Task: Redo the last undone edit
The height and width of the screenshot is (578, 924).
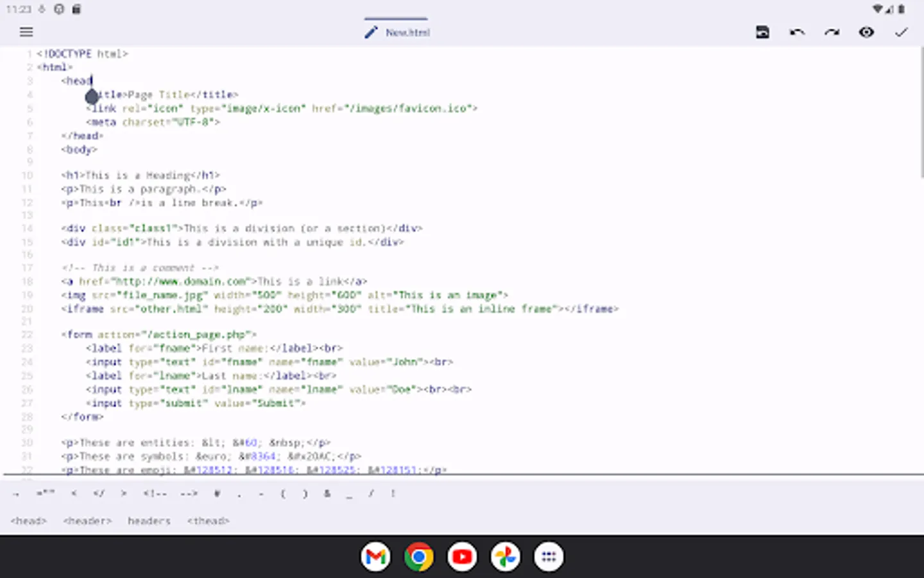Action: click(x=832, y=32)
